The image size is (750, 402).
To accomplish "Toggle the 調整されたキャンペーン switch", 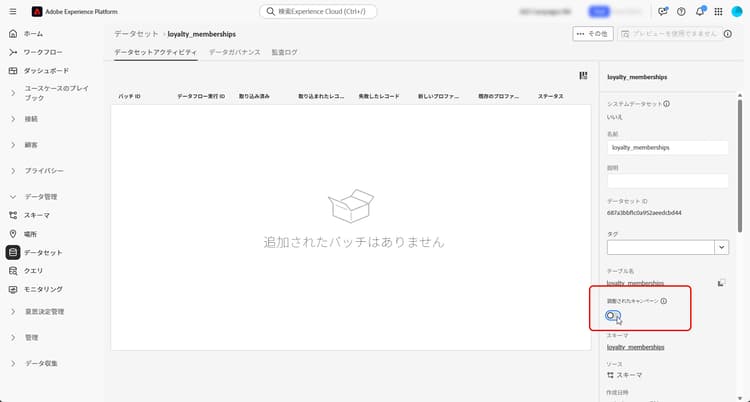I will coord(613,315).
